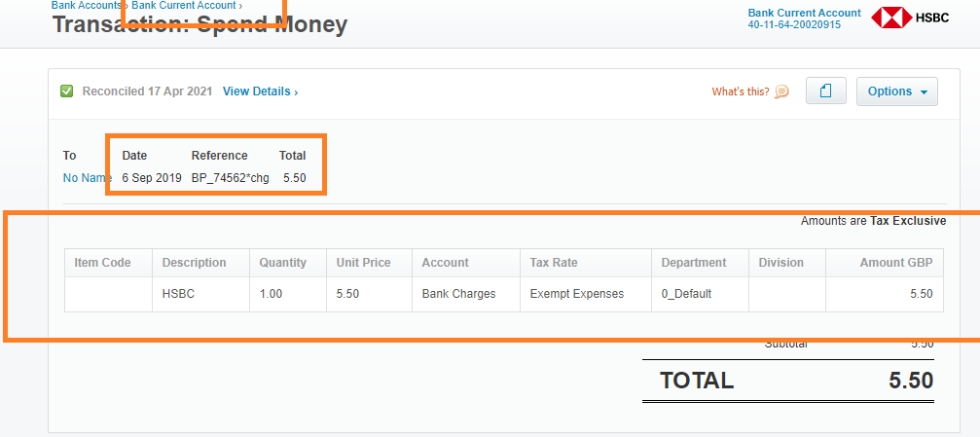Open Bank Current Account breadcrumb link
980x437 pixels.
click(184, 5)
